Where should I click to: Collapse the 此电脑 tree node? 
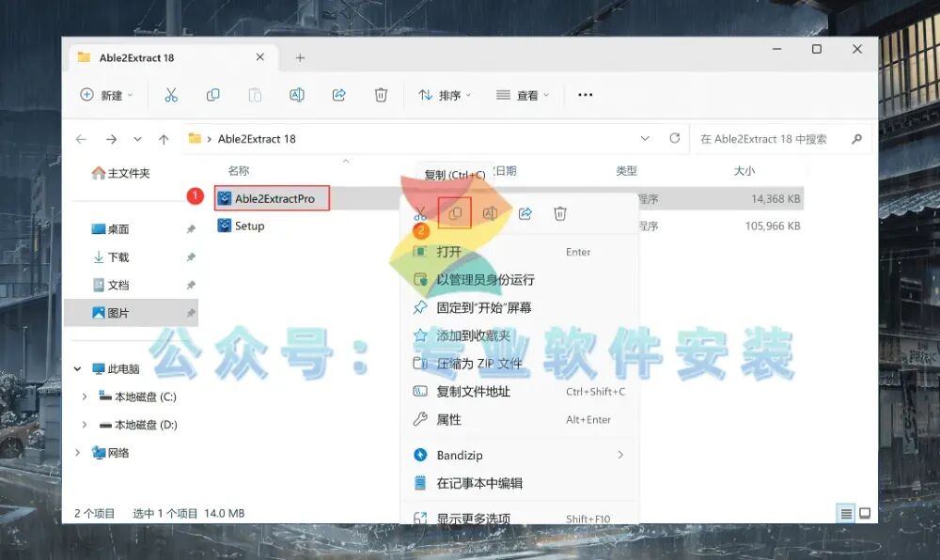[77, 368]
